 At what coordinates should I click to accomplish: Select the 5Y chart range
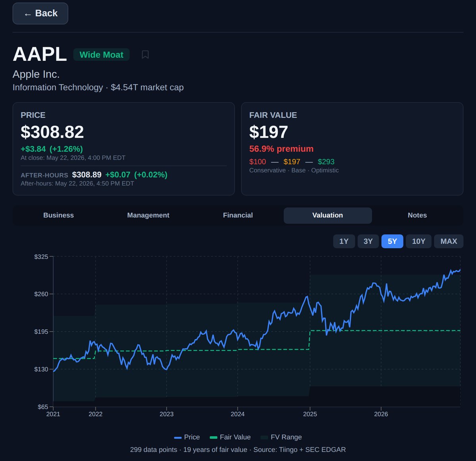click(392, 241)
